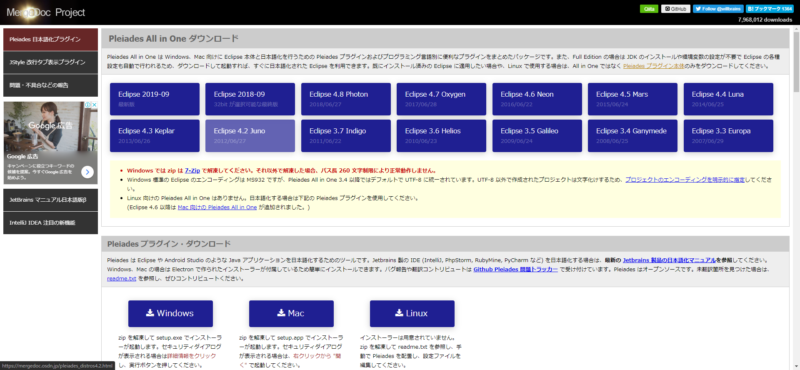800x370 pixels.
Task: Open the readme.txt link
Action: coord(121,279)
